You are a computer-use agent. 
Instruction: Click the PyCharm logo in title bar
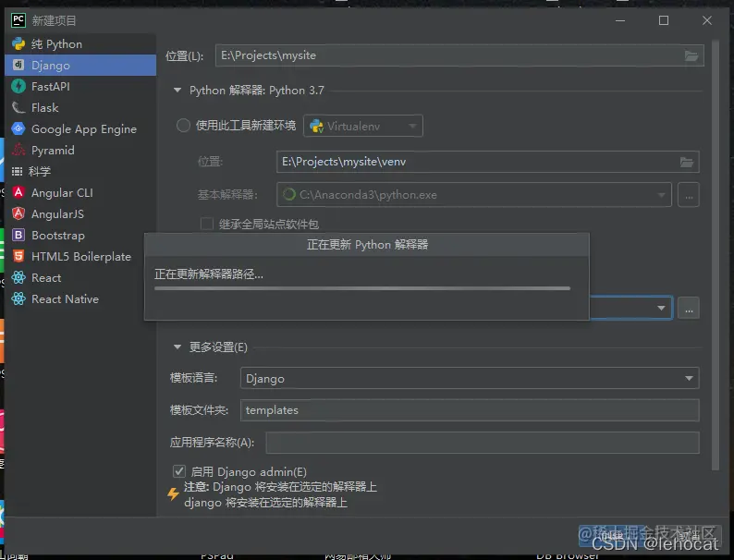coord(18,20)
